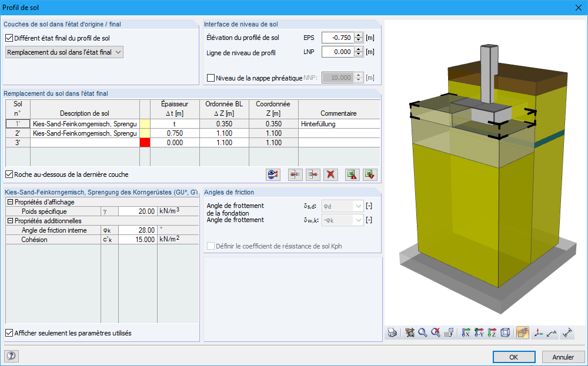This screenshot has width=588, height=366.
Task: Enable 'Niveau de la nappe phréatique' checkbox
Action: click(x=211, y=78)
